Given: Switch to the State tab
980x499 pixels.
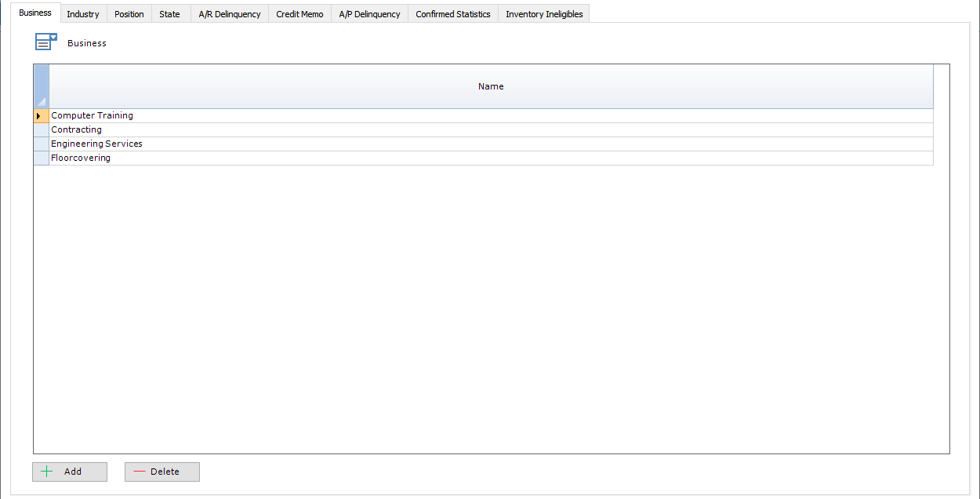Looking at the screenshot, I should 169,13.
